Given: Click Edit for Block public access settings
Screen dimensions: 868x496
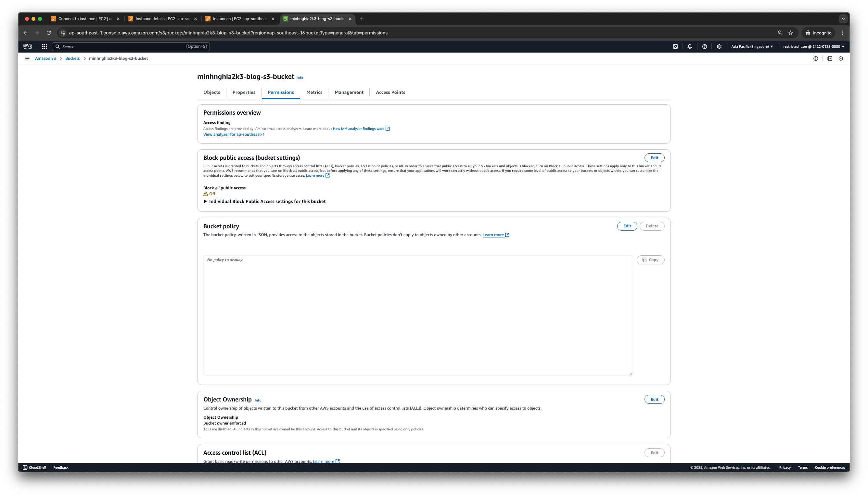Looking at the screenshot, I should (654, 158).
